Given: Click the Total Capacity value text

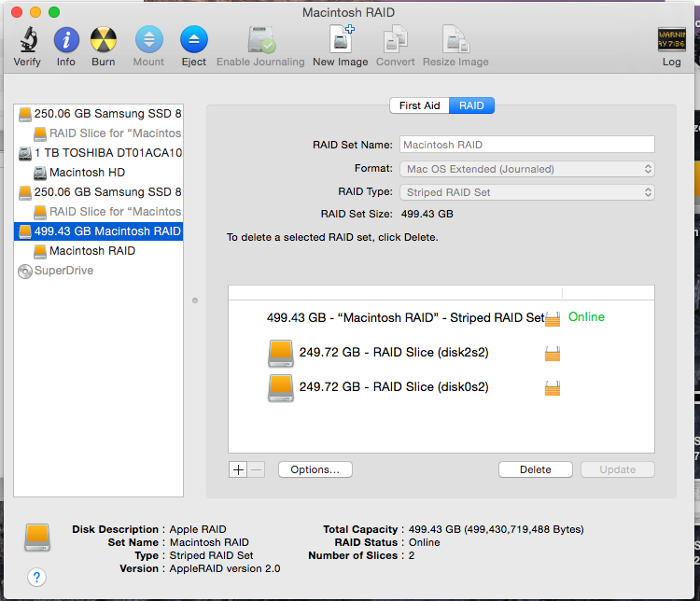Looking at the screenshot, I should pyautogui.click(x=496, y=529).
